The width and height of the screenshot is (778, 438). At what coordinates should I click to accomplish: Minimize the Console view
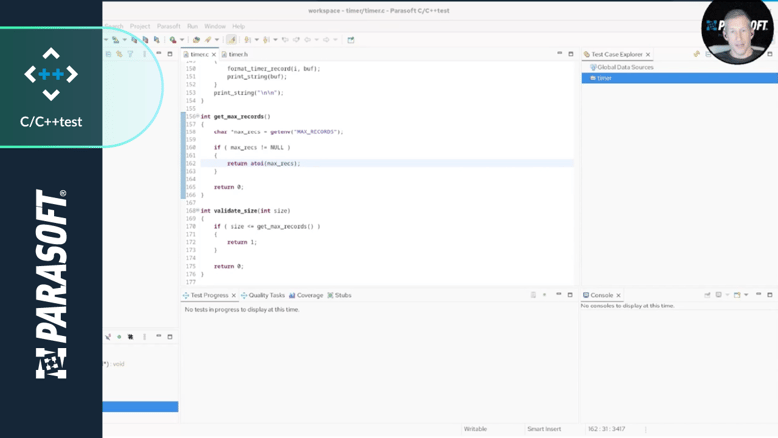pyautogui.click(x=758, y=294)
